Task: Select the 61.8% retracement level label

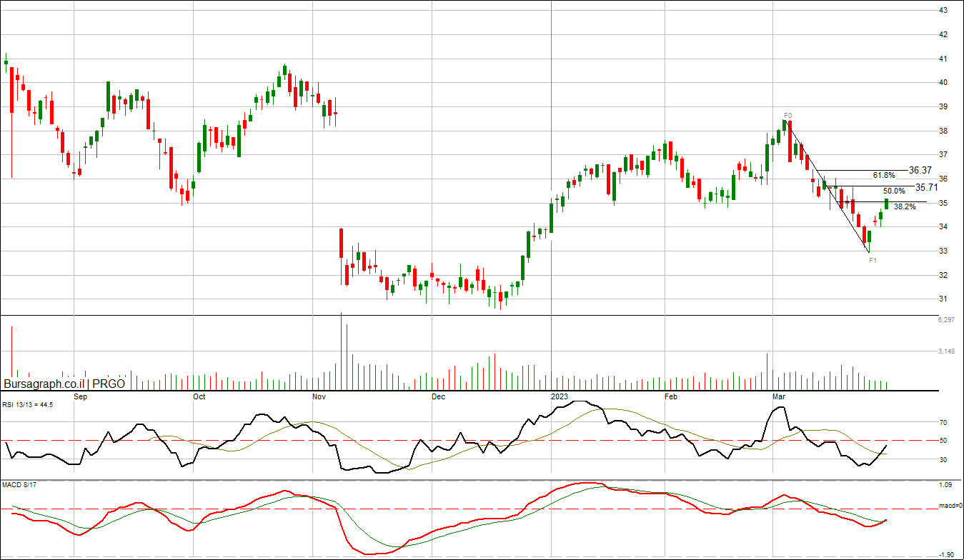Action: click(x=884, y=175)
